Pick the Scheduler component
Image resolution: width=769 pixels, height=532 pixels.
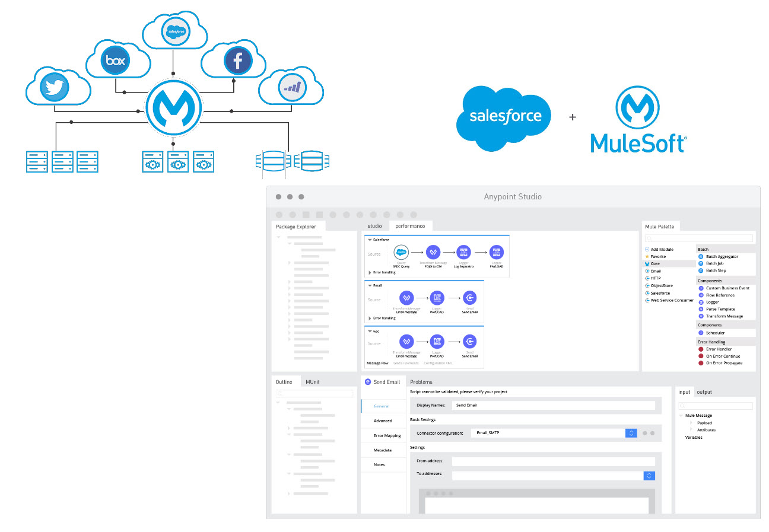click(x=712, y=333)
